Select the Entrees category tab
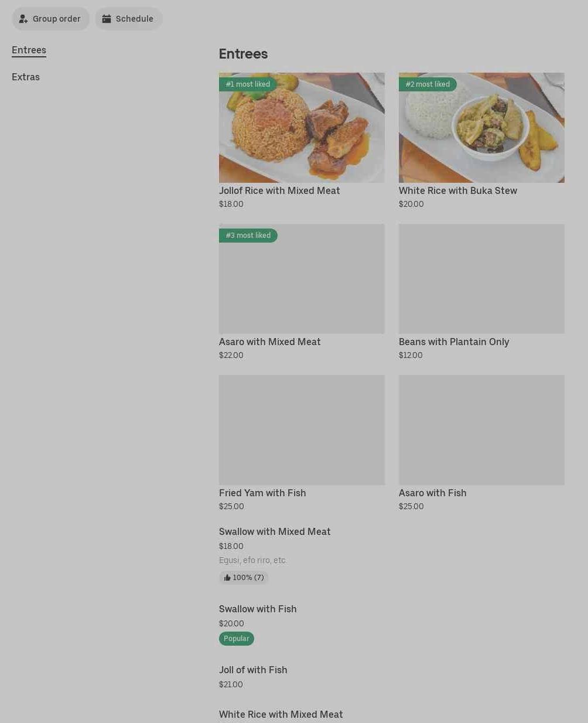This screenshot has height=723, width=588. point(29,50)
